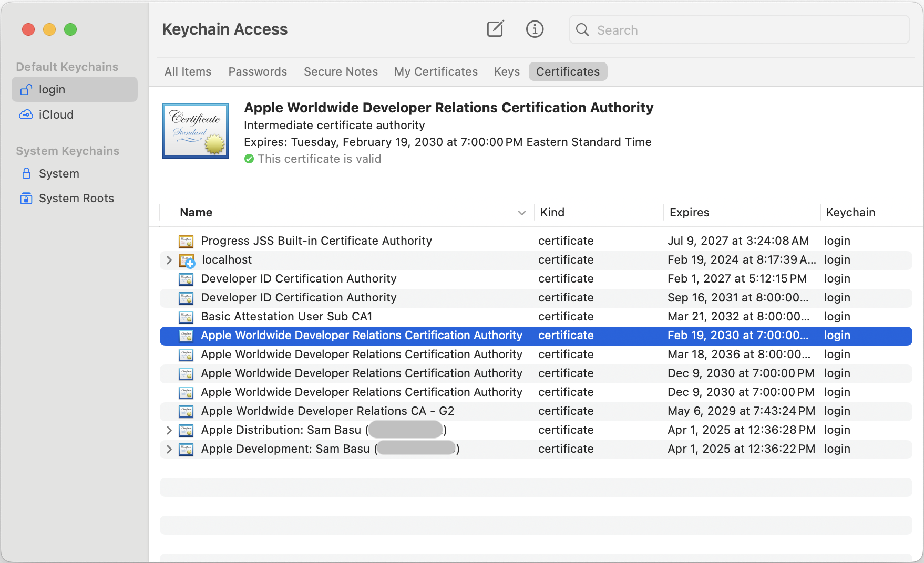Click the compose new item icon
This screenshot has width=924, height=563.
tap(495, 29)
